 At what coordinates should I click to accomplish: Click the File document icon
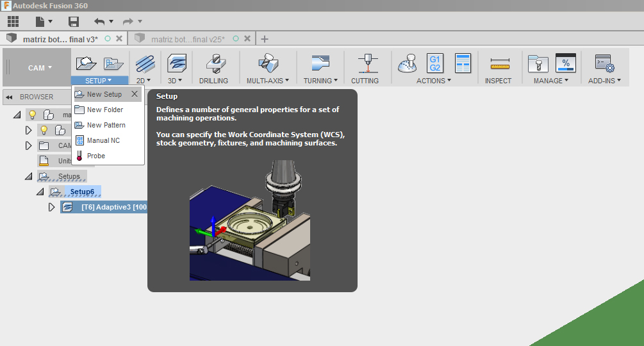click(x=40, y=21)
